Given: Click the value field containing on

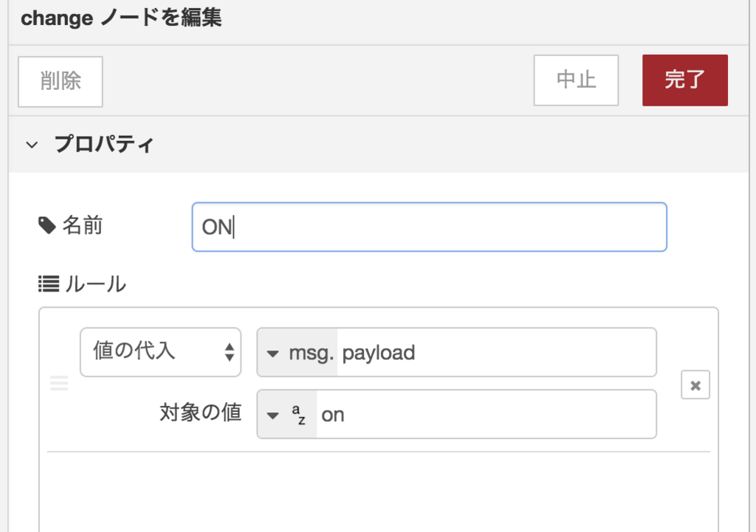Looking at the screenshot, I should 486,415.
